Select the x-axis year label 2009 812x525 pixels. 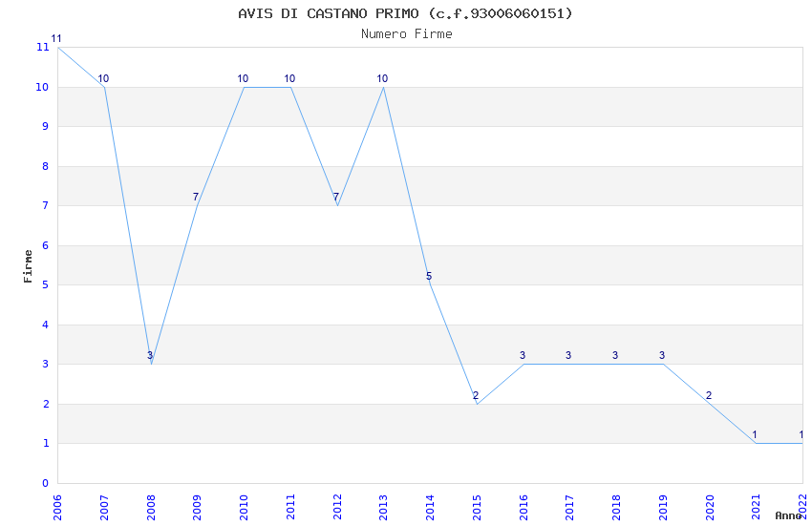(197, 507)
